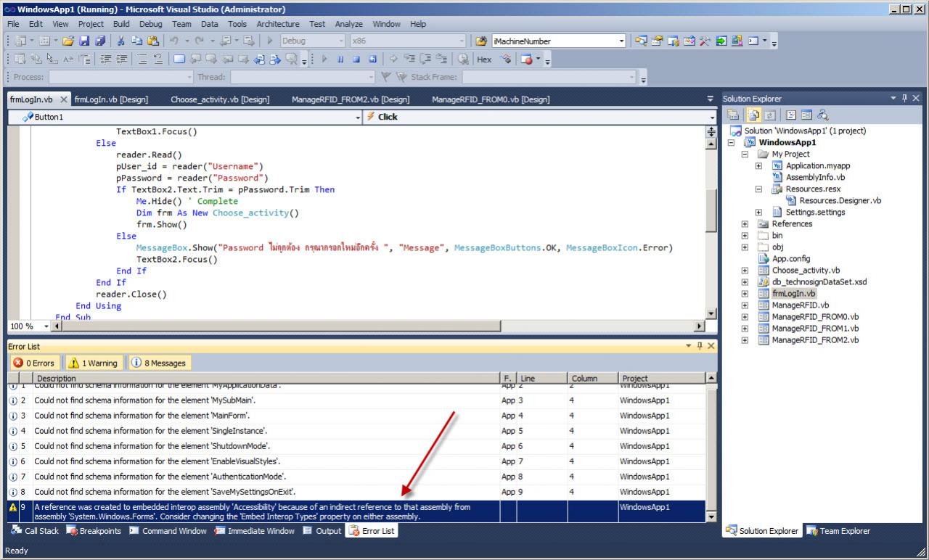Click the Save All icon

[99, 41]
